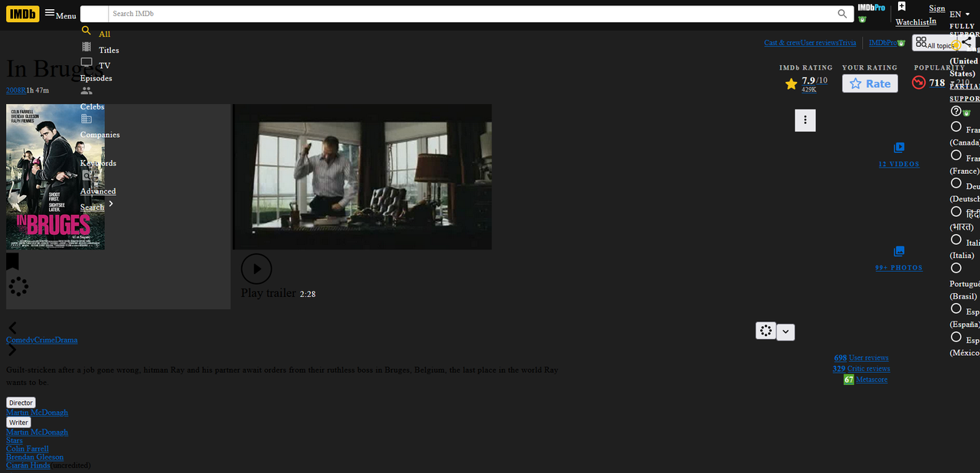Open the Trivia link
Image resolution: width=980 pixels, height=473 pixels.
[848, 43]
